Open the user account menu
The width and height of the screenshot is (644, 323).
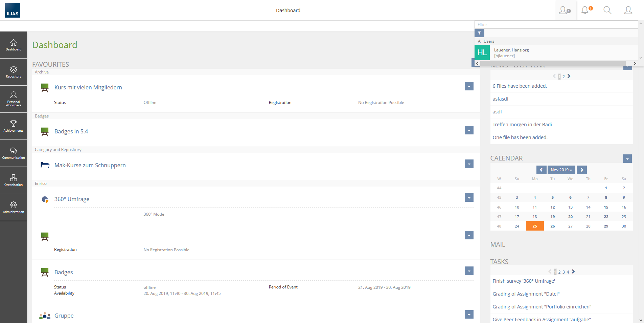point(628,10)
